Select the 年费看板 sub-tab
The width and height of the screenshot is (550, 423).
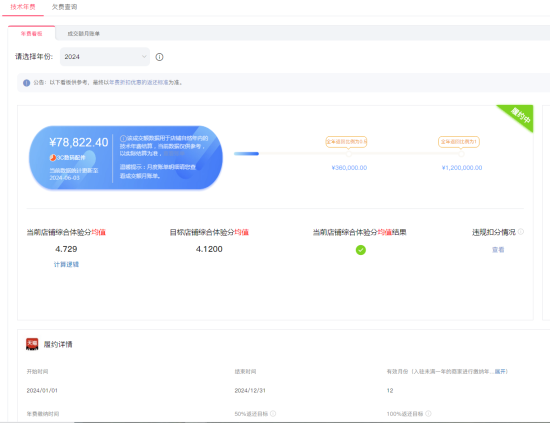[x=31, y=34]
